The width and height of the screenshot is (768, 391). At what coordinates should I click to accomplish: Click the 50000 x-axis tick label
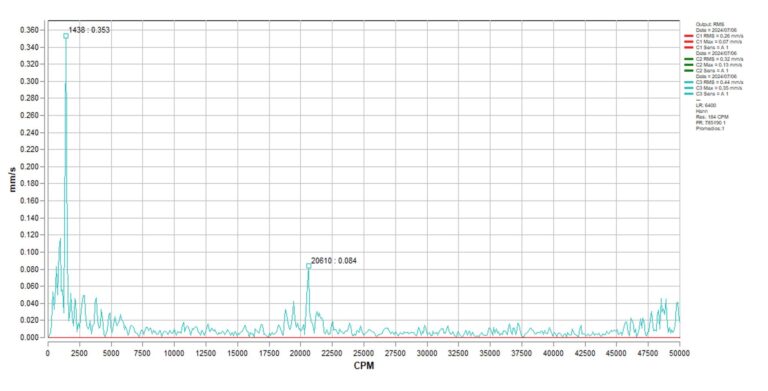click(679, 353)
